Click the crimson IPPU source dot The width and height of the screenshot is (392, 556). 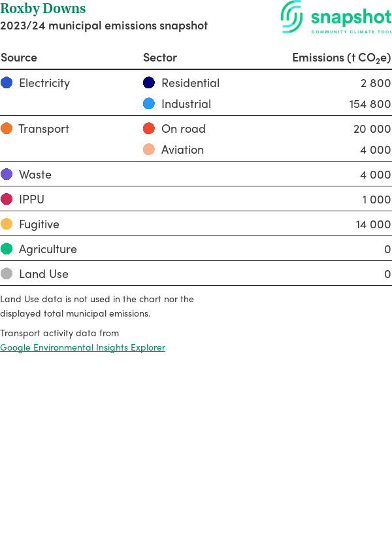7,200
